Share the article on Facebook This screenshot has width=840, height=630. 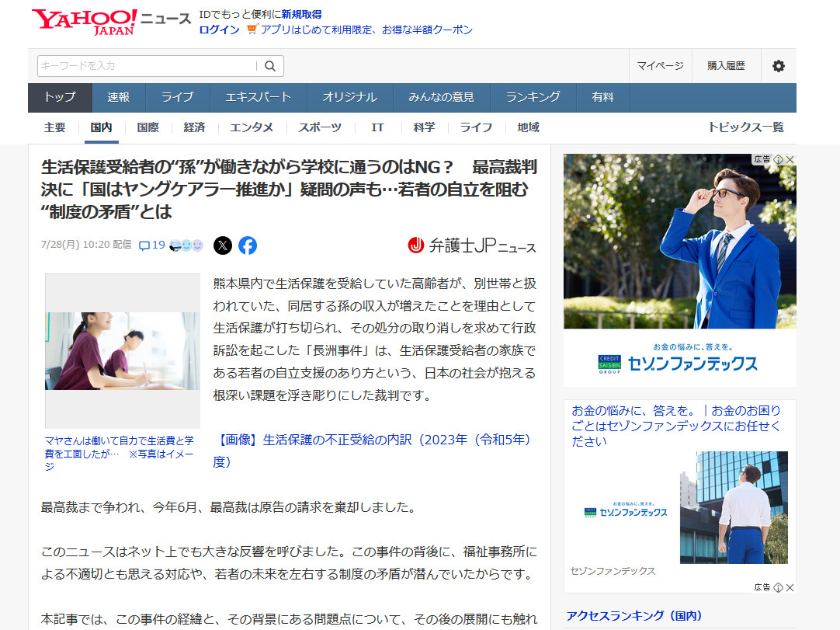[248, 245]
